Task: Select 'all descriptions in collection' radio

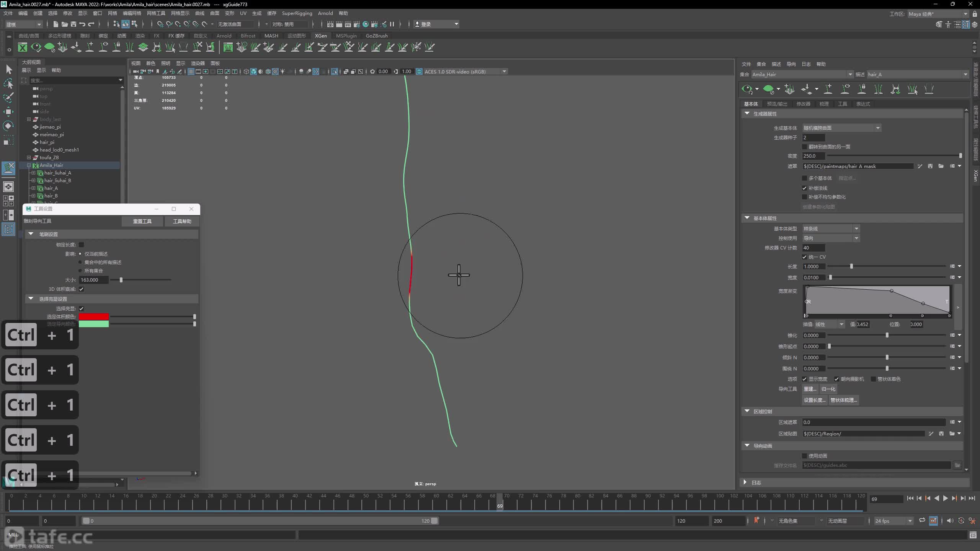Action: (x=80, y=262)
